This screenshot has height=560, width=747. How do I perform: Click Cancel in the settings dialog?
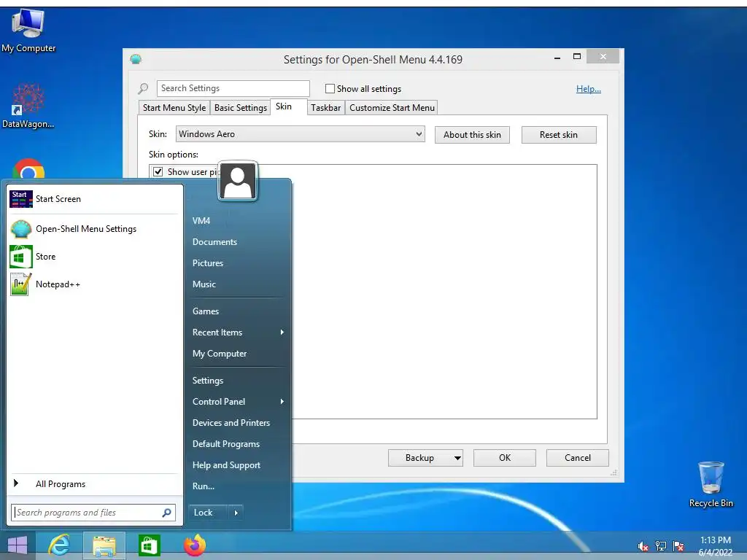(x=578, y=458)
